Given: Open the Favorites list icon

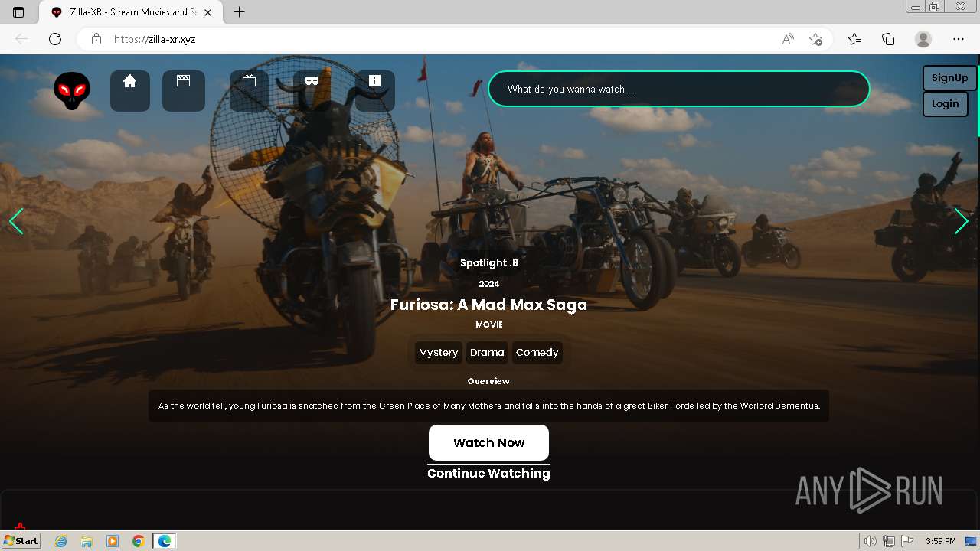Looking at the screenshot, I should (x=854, y=39).
